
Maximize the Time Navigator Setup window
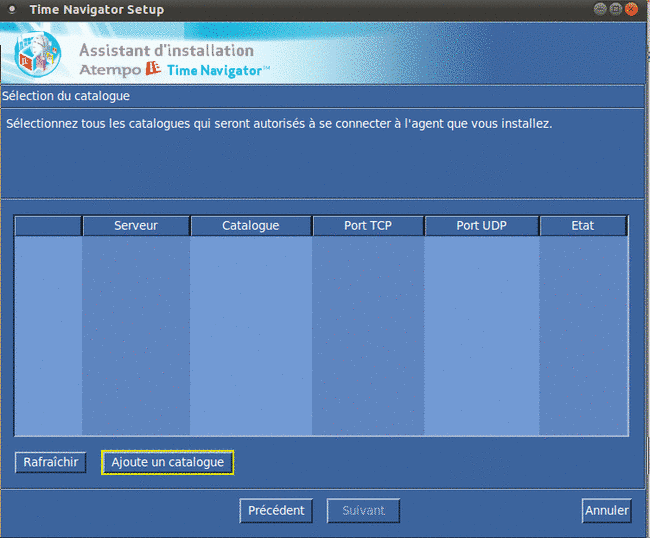(x=616, y=9)
